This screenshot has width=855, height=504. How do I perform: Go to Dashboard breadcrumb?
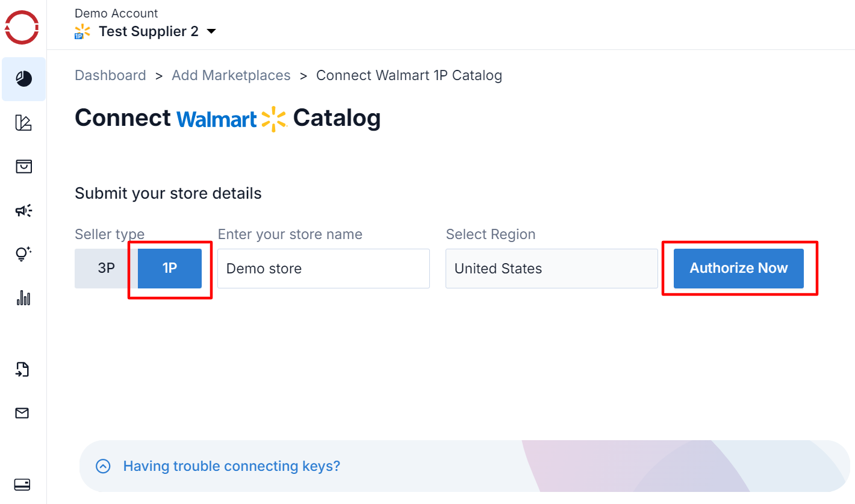(x=110, y=75)
